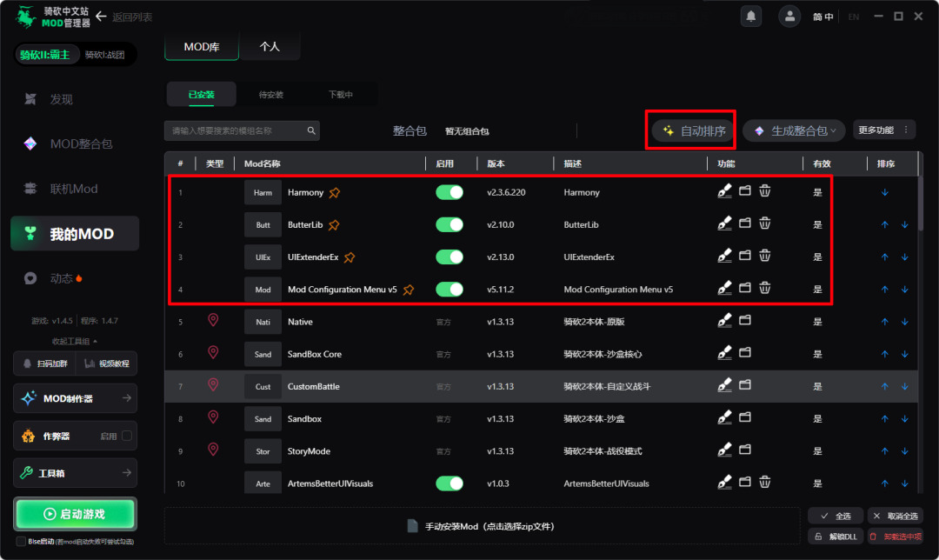Click the notification bell icon
This screenshot has height=560, width=939.
(751, 16)
